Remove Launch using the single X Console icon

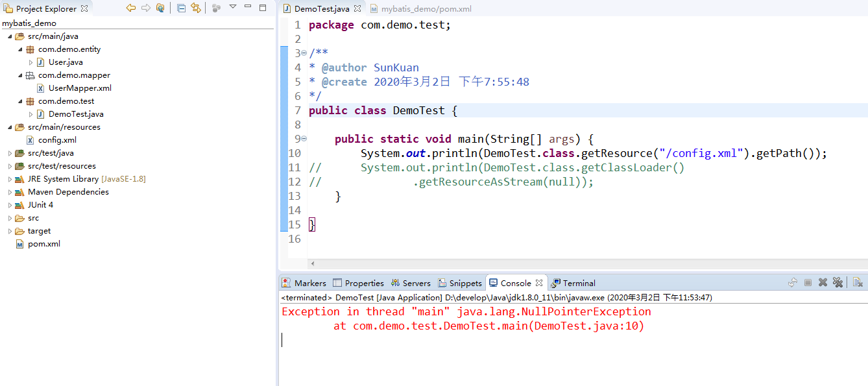823,283
